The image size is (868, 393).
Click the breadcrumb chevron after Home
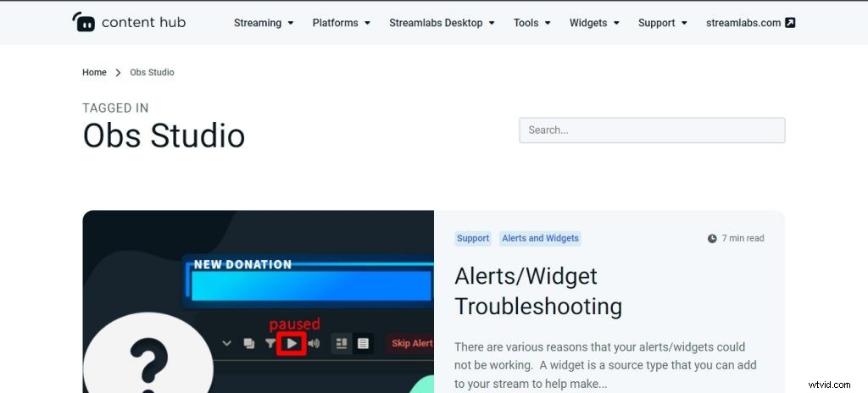pos(118,73)
